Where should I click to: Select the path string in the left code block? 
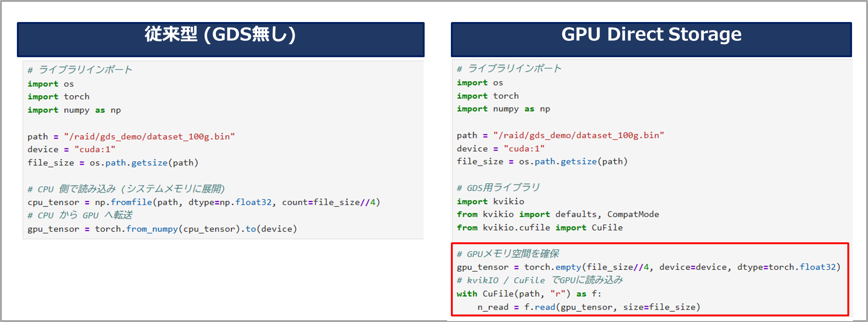point(149,136)
